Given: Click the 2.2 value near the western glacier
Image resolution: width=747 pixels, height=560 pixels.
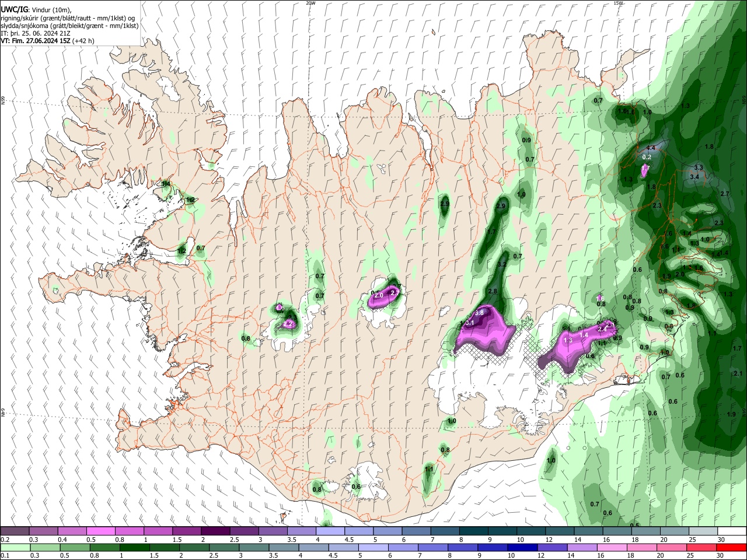Looking at the screenshot, I should 287,324.
